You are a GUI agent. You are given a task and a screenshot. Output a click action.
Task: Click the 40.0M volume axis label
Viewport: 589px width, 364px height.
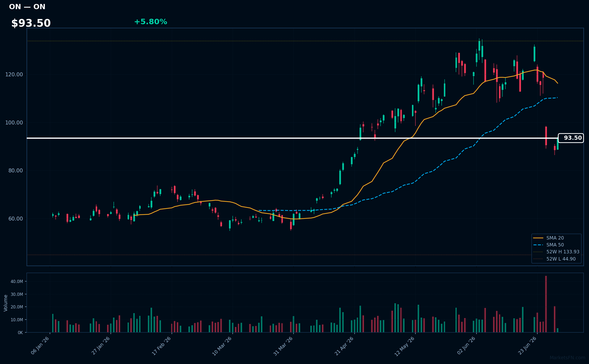pyautogui.click(x=17, y=282)
